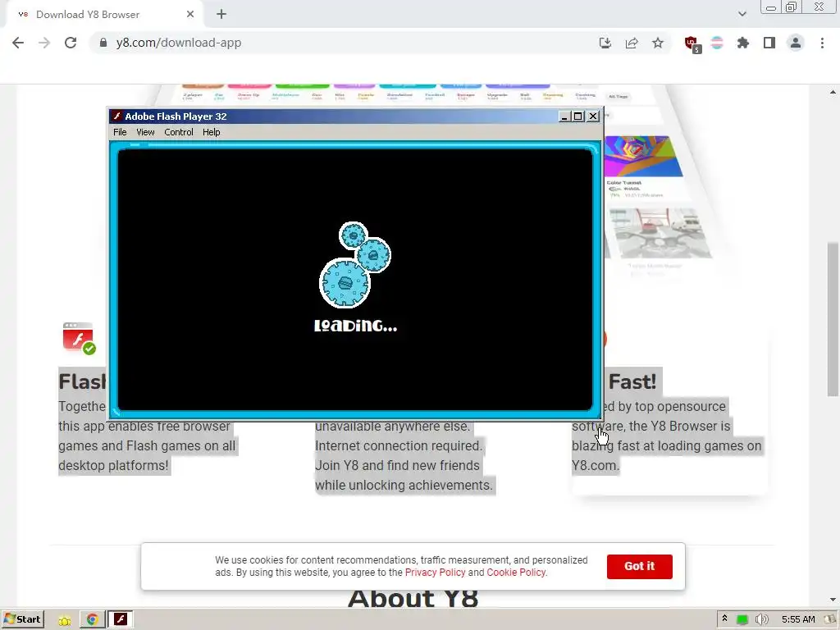The width and height of the screenshot is (840, 630).
Task: Close the Download Y8 Browser tab
Action: click(190, 15)
